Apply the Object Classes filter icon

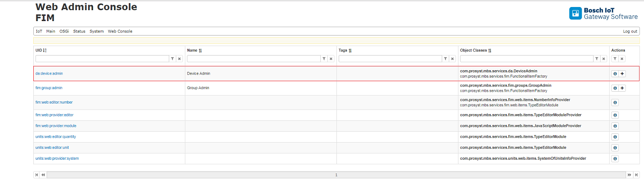(x=597, y=59)
